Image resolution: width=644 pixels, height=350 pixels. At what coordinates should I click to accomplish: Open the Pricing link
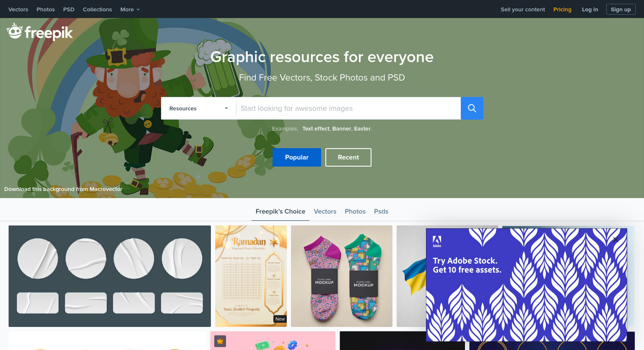pyautogui.click(x=562, y=9)
